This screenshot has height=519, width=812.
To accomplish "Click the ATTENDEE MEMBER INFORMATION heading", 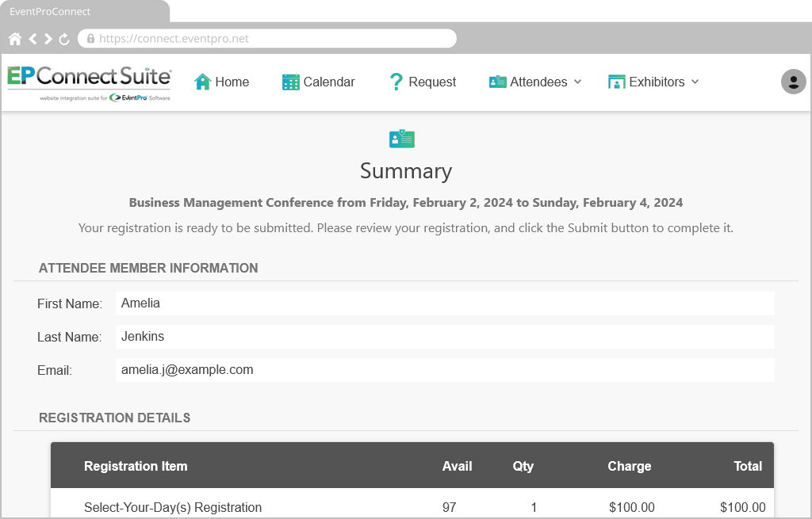I will click(148, 268).
